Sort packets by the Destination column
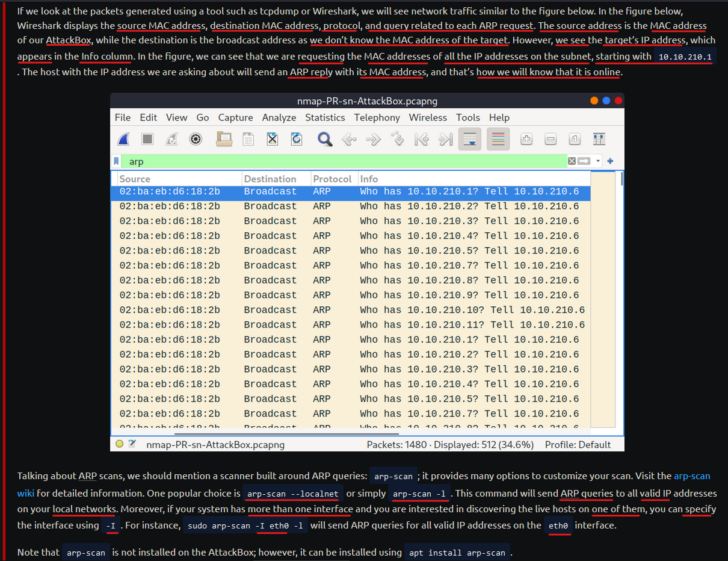 click(x=277, y=179)
